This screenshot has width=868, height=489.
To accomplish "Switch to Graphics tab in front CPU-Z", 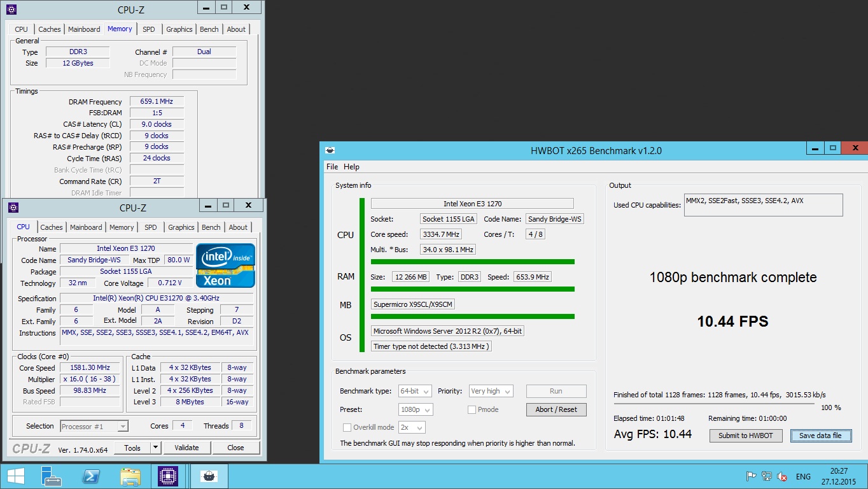I will tap(181, 227).
